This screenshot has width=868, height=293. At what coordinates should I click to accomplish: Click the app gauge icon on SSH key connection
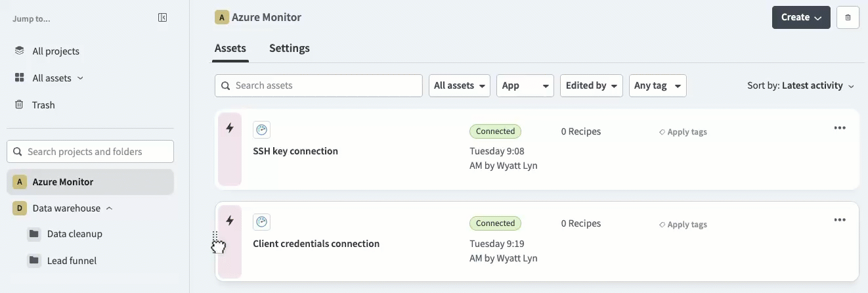tap(261, 129)
